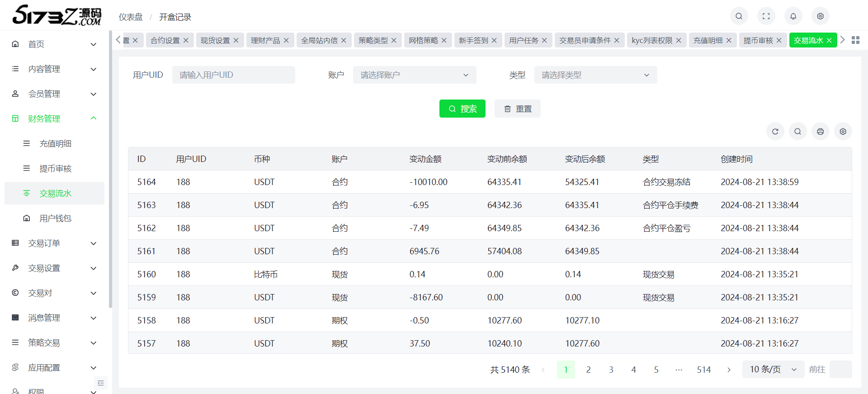This screenshot has width=868, height=394.
Task: Close the 交易流水 tab
Action: tap(829, 40)
